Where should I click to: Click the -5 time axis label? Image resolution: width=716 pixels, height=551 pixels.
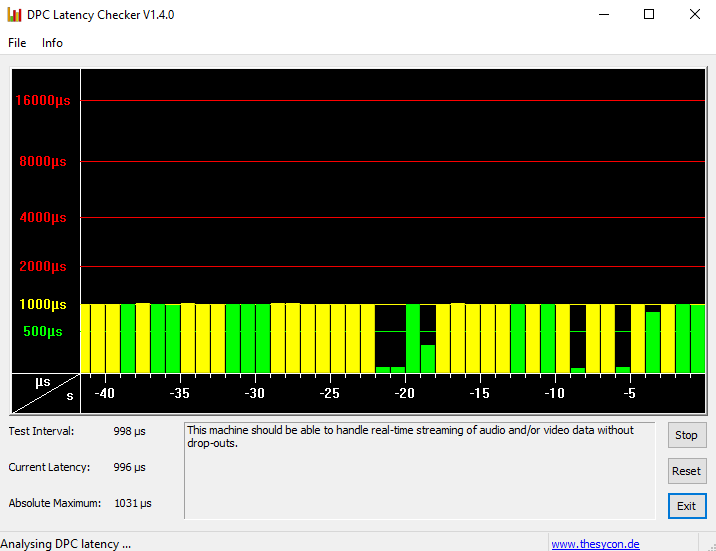click(630, 393)
